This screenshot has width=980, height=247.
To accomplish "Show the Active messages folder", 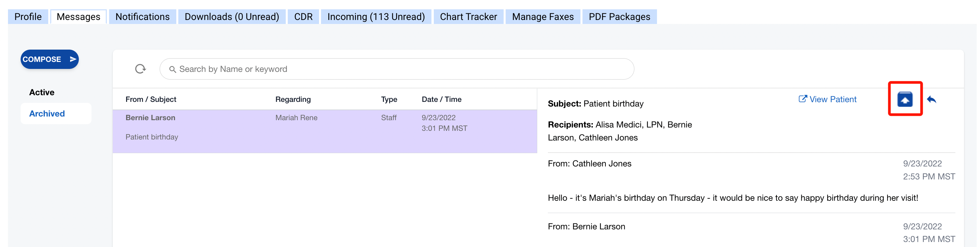I will click(x=42, y=93).
